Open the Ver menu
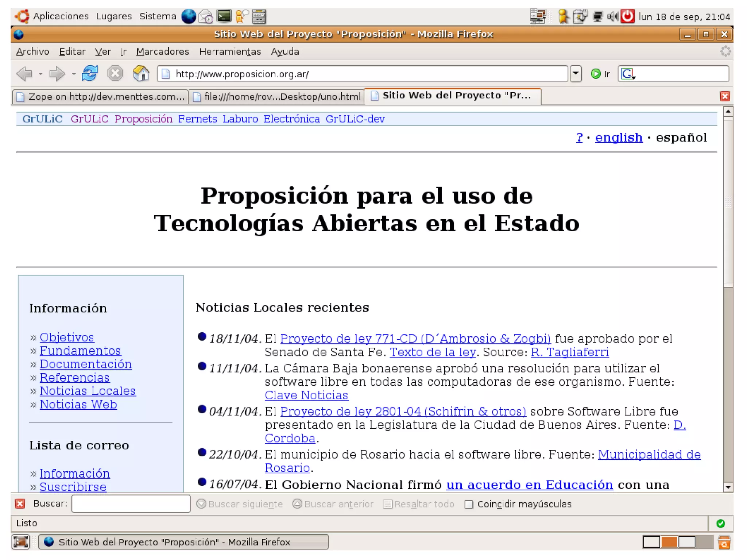 pyautogui.click(x=103, y=51)
